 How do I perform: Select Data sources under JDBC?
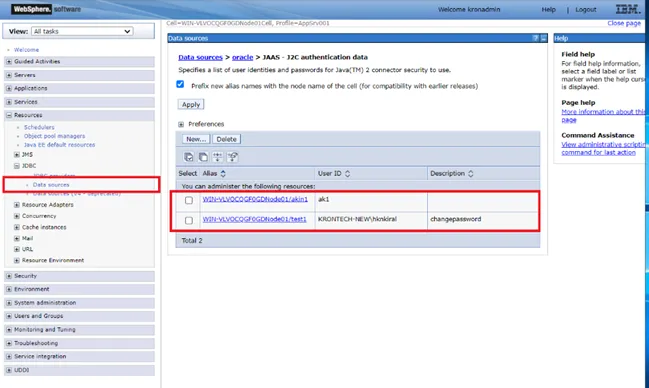point(51,185)
